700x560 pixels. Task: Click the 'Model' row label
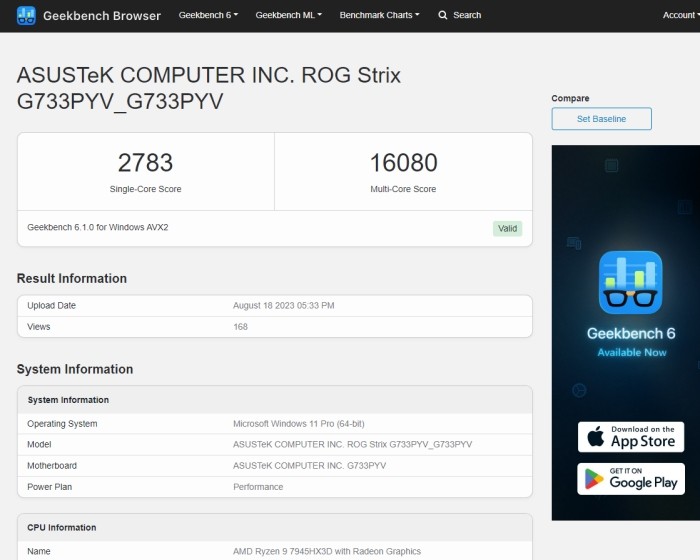[x=39, y=444]
